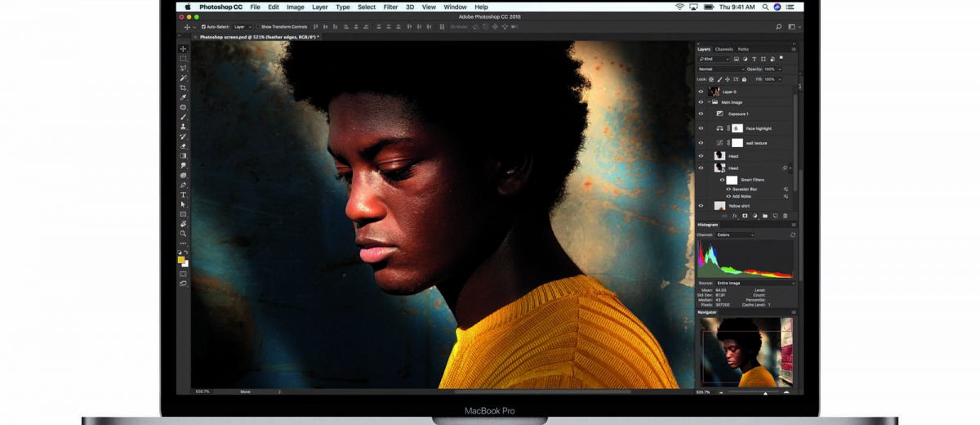Click the search icon in options bar
Viewport: 980px width, 425px height.
click(x=779, y=26)
